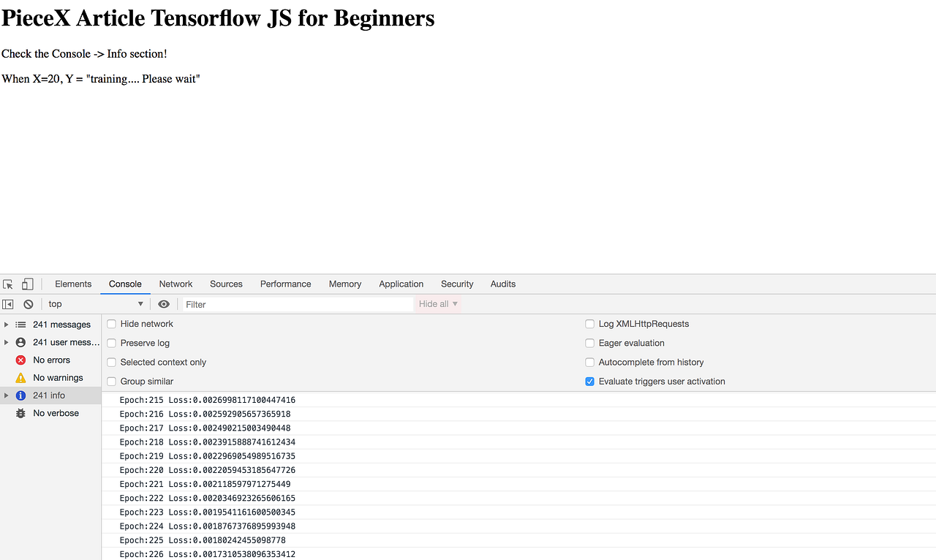
Task: Enable Eager evaluation setting
Action: [589, 343]
